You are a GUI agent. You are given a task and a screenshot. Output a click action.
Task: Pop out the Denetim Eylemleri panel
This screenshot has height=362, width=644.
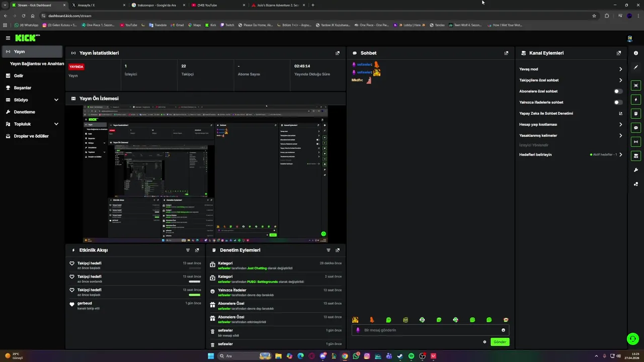click(x=338, y=250)
